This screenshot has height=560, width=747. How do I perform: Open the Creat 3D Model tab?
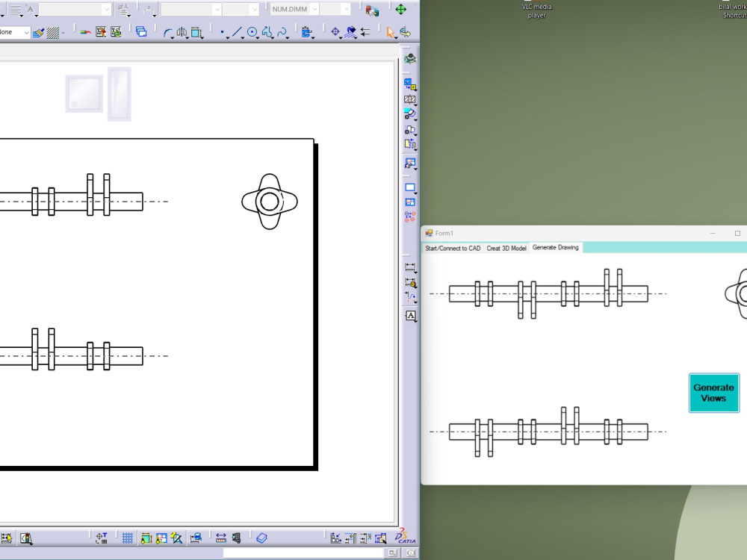pyautogui.click(x=506, y=248)
